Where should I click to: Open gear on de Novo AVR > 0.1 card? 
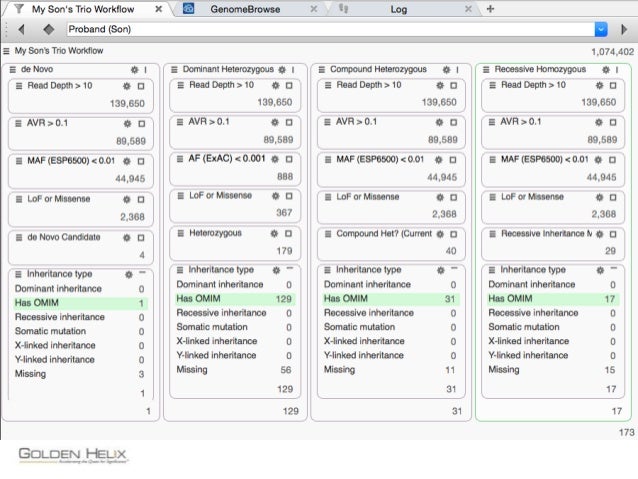[x=128, y=124]
